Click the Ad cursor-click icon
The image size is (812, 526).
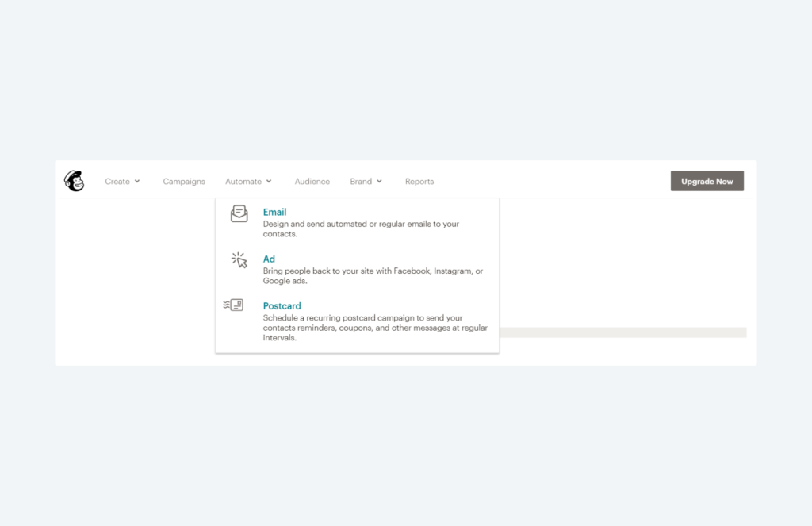[x=239, y=260]
